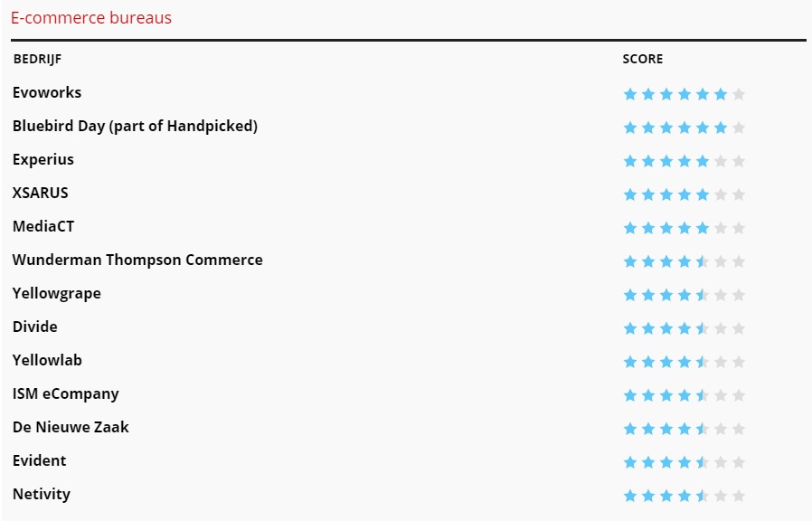The width and height of the screenshot is (812, 521).
Task: Open the Evoworks company entry
Action: pos(47,92)
